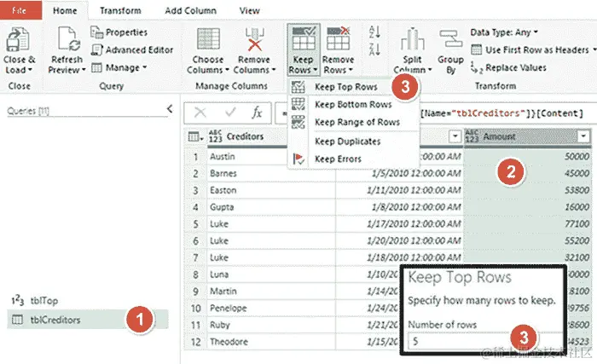Open query Properties
The width and height of the screenshot is (597, 364).
119,32
